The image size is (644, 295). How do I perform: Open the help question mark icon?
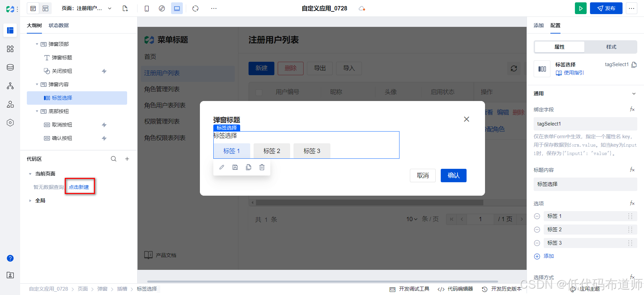pos(10,258)
